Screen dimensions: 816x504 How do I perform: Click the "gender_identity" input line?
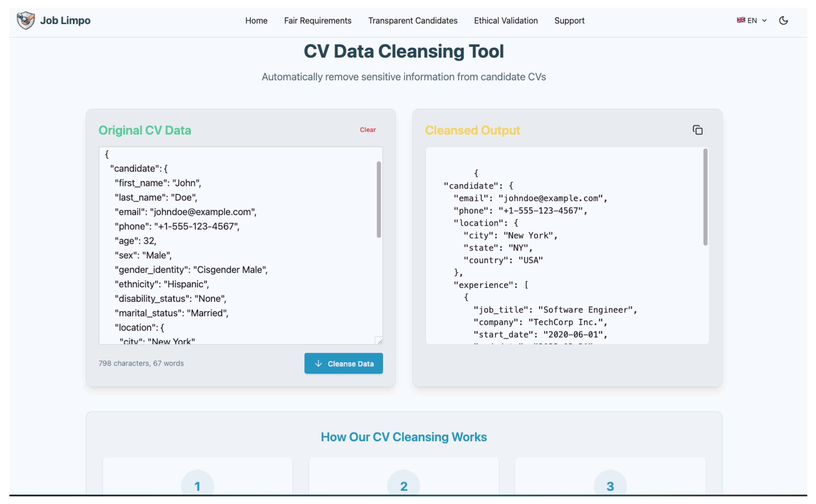191,270
